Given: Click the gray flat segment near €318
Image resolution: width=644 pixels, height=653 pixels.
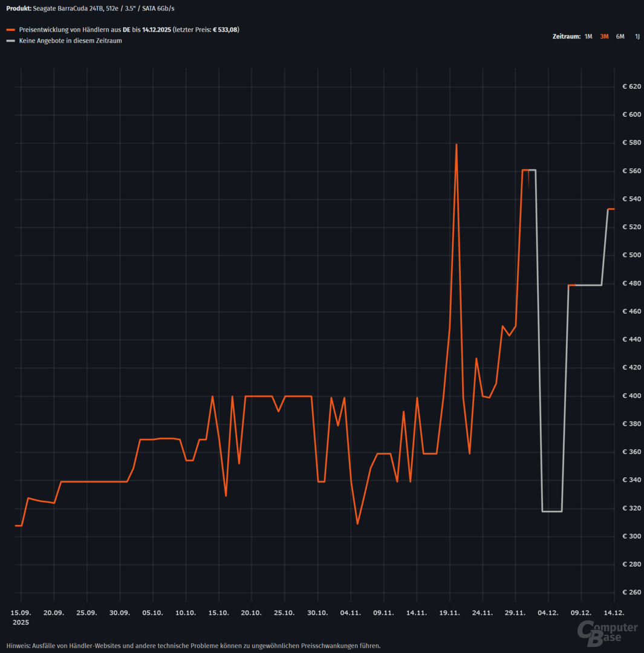Looking at the screenshot, I should coord(552,512).
